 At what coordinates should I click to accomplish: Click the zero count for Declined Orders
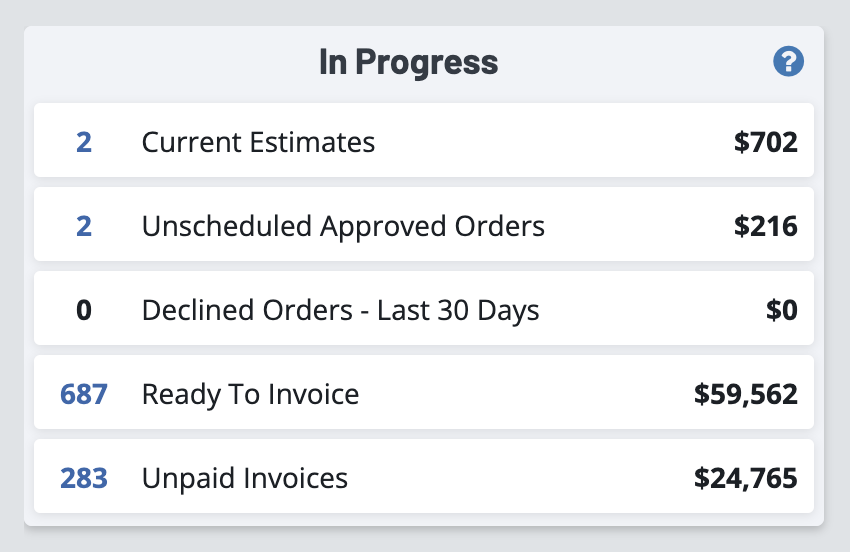point(84,310)
